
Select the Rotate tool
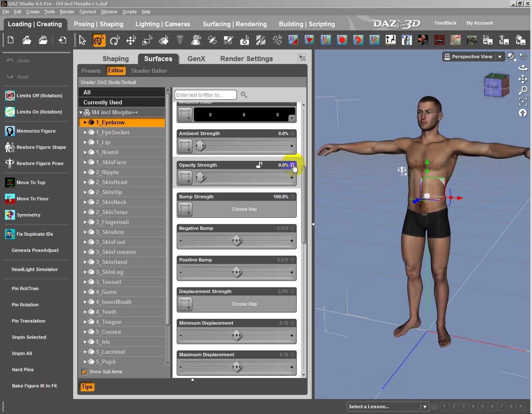tap(115, 40)
